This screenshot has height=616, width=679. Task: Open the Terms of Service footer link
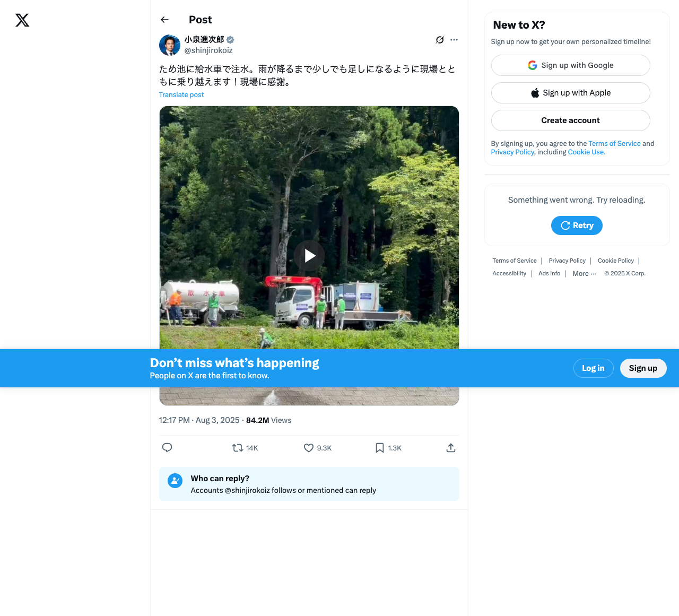coord(514,261)
